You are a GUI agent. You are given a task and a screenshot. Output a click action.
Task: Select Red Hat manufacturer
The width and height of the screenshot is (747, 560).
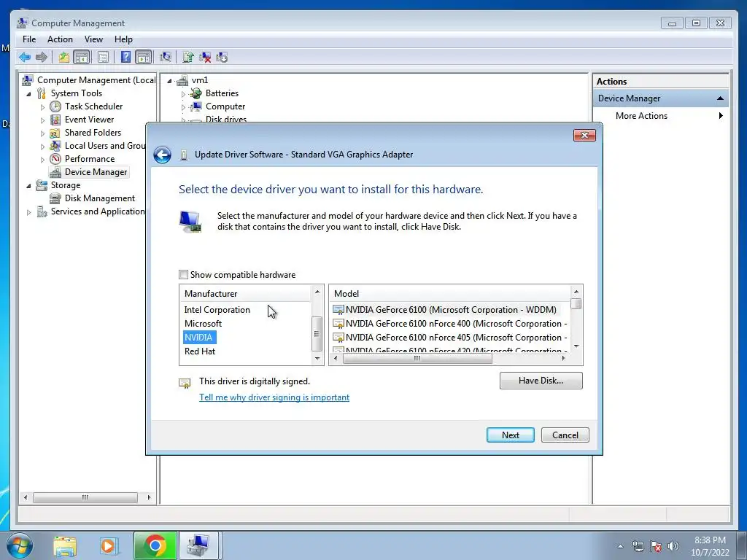[x=200, y=351]
